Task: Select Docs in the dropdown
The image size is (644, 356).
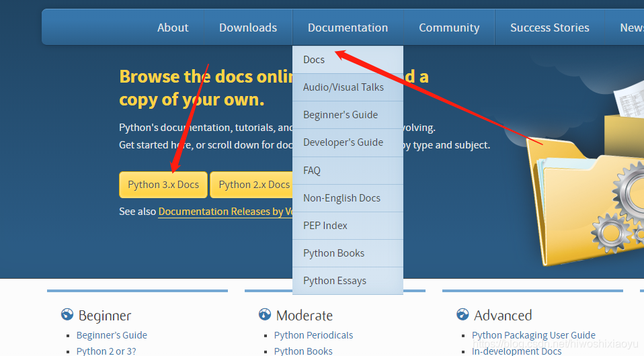Action: (x=348, y=60)
